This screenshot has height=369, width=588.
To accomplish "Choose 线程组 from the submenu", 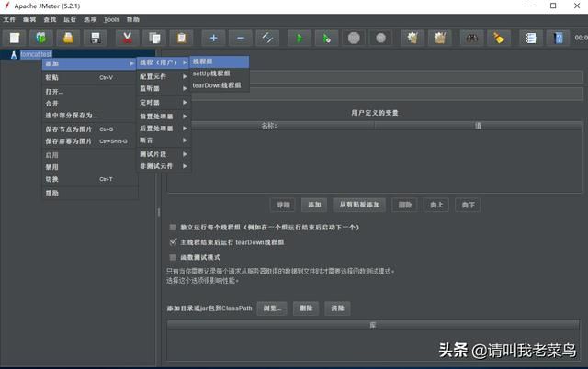I will [220, 61].
